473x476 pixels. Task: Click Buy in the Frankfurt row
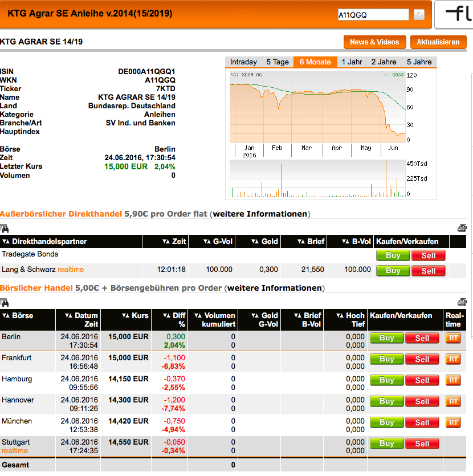[x=387, y=359]
